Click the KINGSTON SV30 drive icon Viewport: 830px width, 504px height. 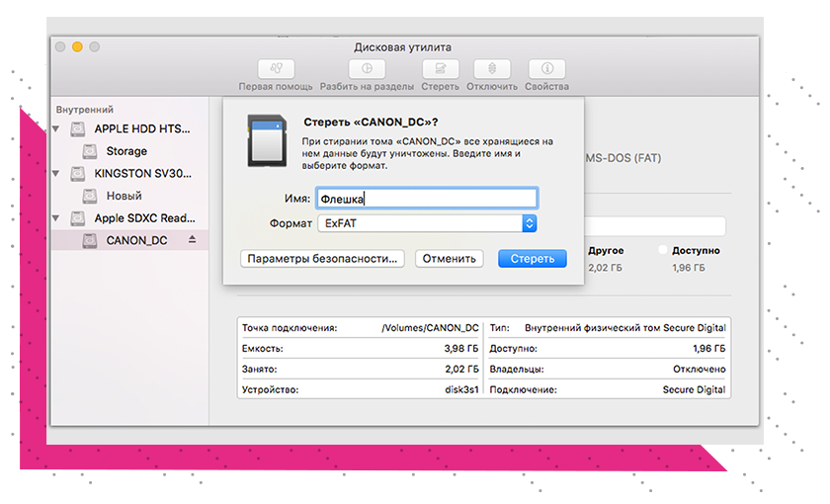tap(78, 174)
